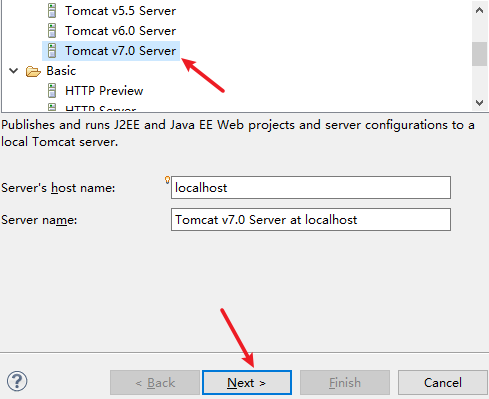The height and width of the screenshot is (399, 489).
Task: Click the "Publishes and runs J2EE" description text
Action: point(238,133)
